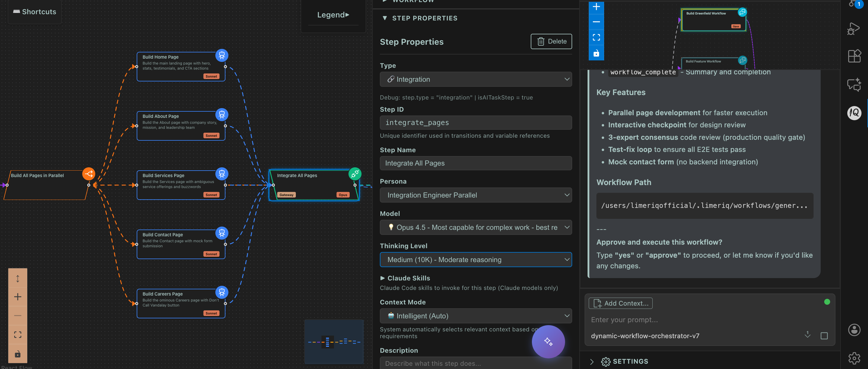
Task: Open the extensions grid icon in the right sidebar
Action: point(854,56)
